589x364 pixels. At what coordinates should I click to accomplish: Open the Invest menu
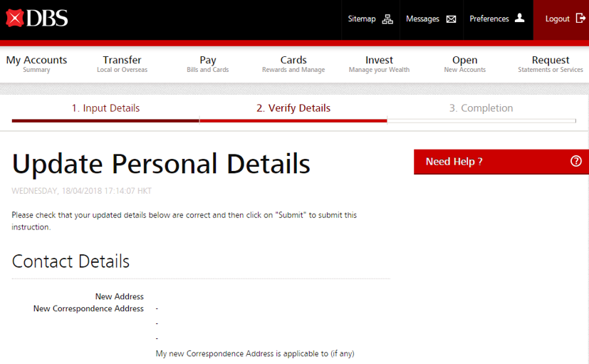click(379, 64)
